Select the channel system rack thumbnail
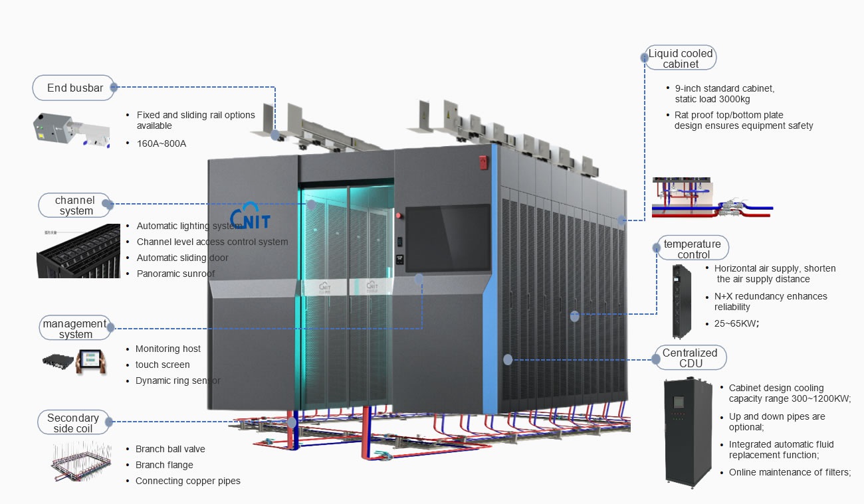 [x=78, y=250]
